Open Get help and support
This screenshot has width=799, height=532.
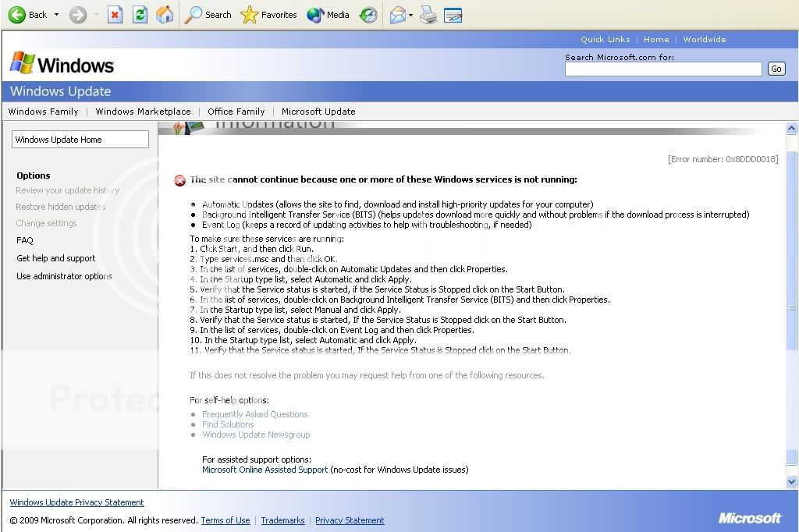point(55,258)
